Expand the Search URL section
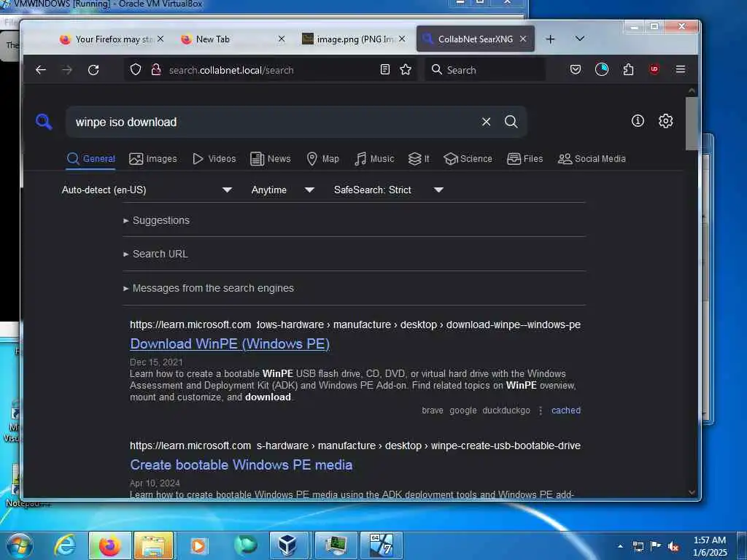 coord(155,254)
